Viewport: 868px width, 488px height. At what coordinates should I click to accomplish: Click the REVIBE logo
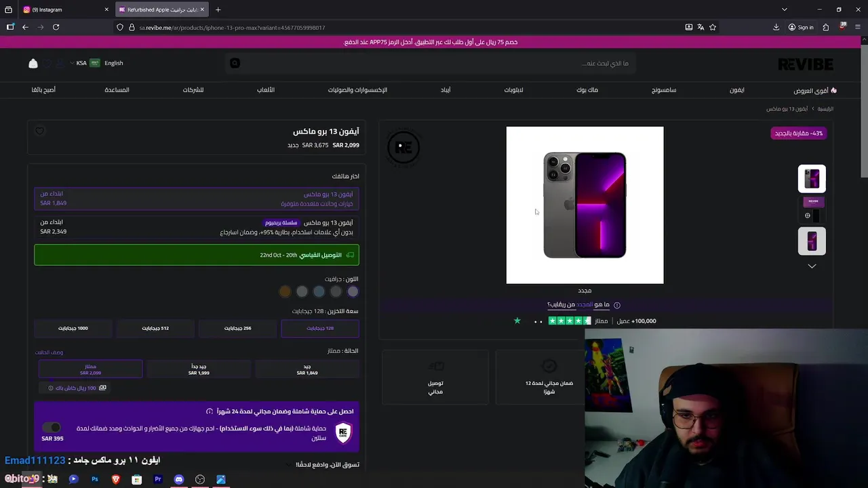[x=806, y=64]
